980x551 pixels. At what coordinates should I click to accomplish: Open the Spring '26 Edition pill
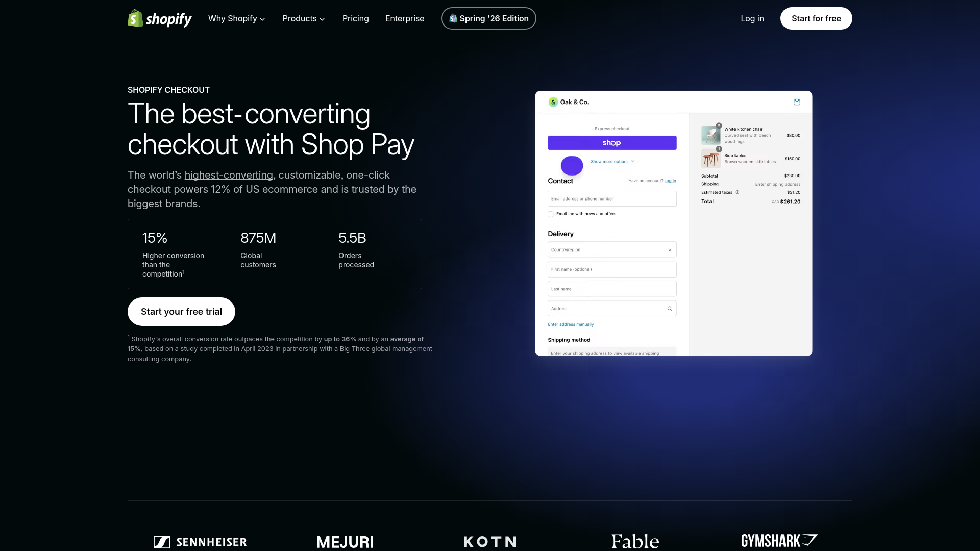(488, 18)
